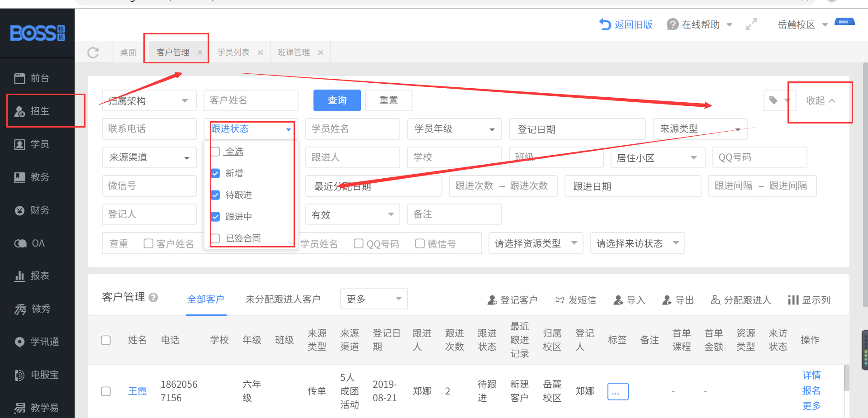Screen dimensions: 868x418
Task: Switch to the 学员列表 tab
Action: pos(233,52)
